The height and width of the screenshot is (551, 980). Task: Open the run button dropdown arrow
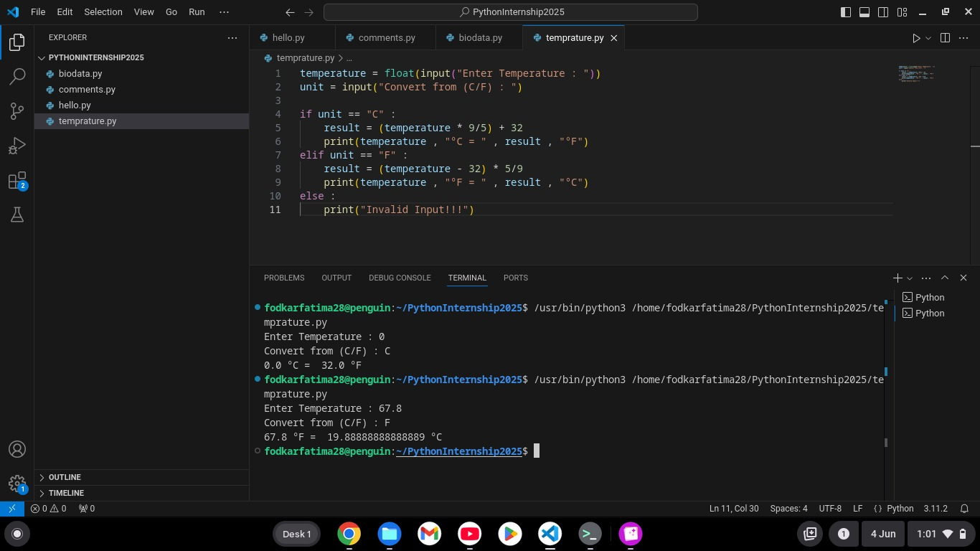tap(928, 38)
